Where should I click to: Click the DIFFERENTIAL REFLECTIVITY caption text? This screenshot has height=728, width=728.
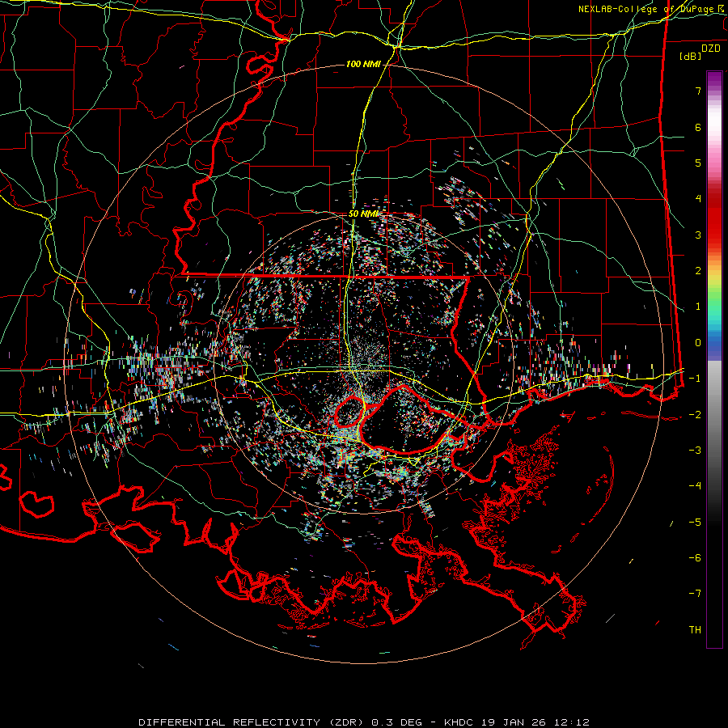tap(230, 722)
